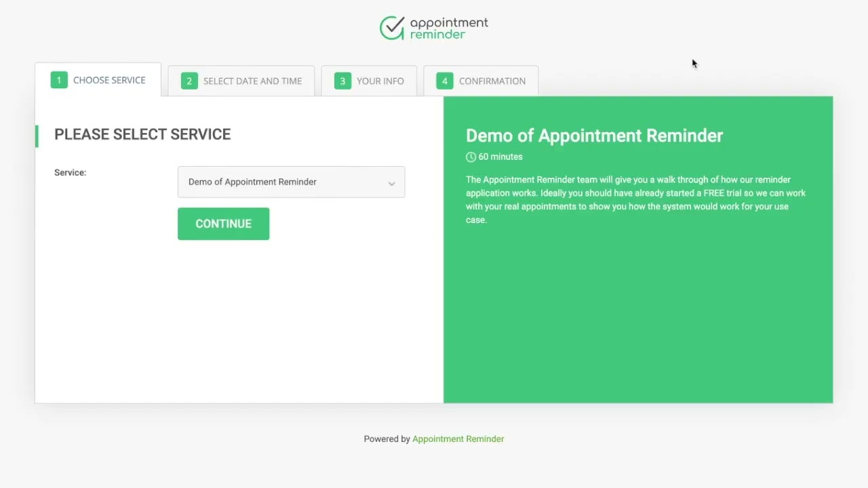Click the 60 minutes duration text

coord(500,157)
